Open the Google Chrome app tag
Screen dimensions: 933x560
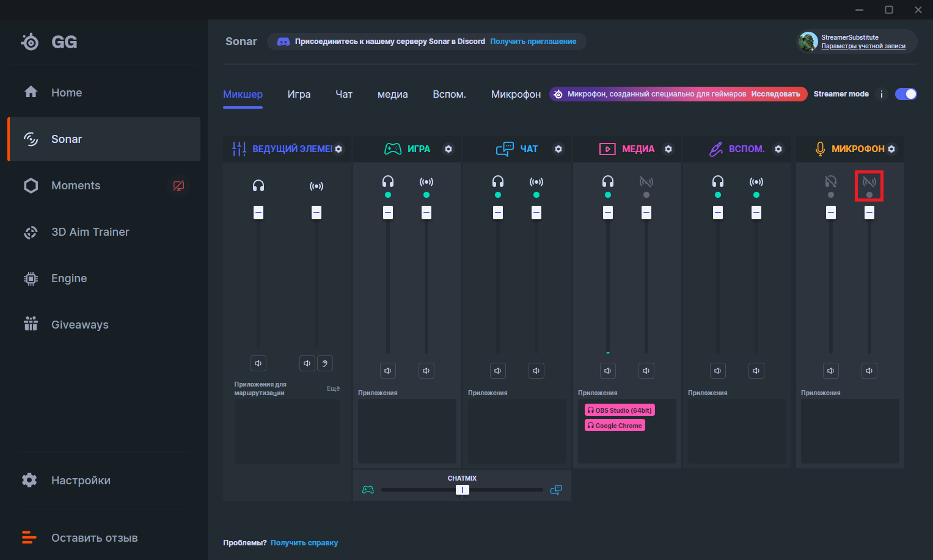(x=615, y=426)
